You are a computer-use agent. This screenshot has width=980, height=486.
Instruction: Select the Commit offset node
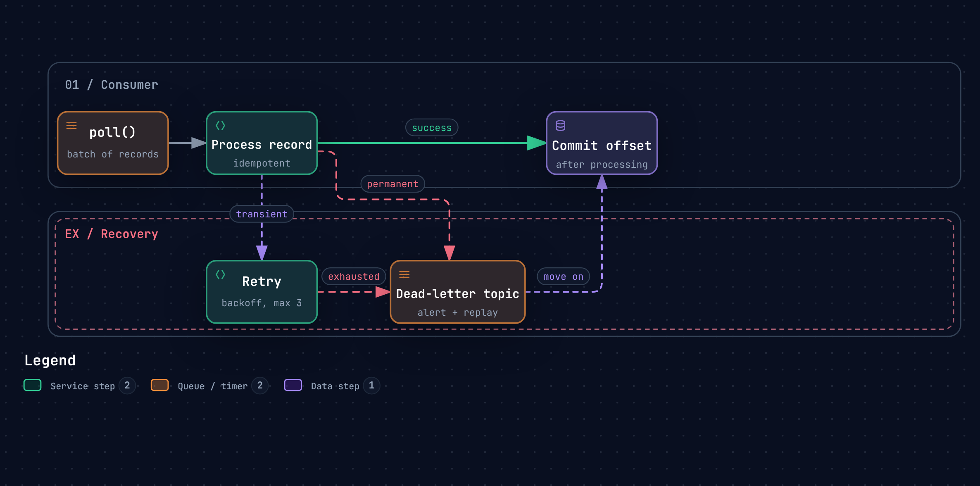602,143
